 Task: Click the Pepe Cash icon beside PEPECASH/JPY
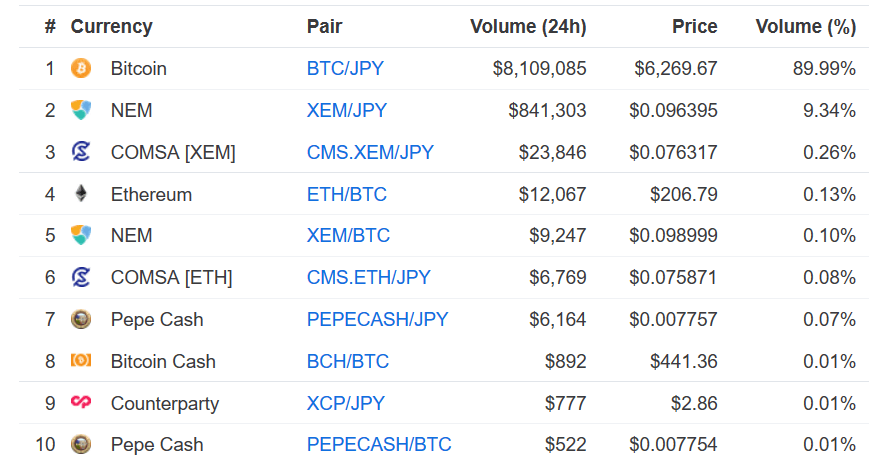81,319
